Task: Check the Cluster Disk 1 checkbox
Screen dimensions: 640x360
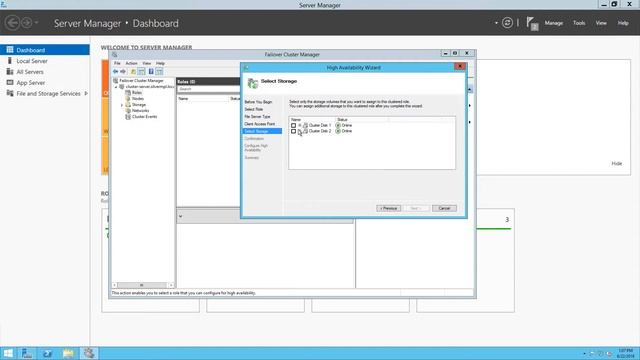Action: click(293, 125)
